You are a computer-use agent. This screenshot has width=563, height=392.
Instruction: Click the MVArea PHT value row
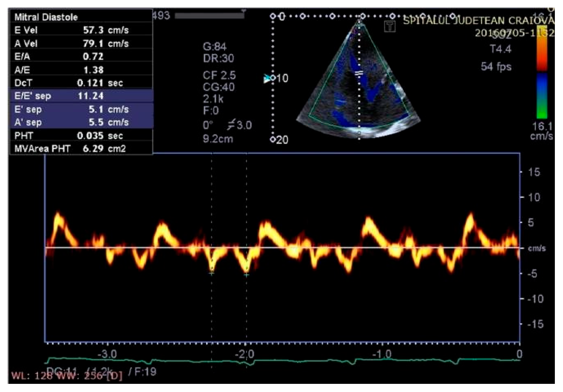[x=81, y=149]
